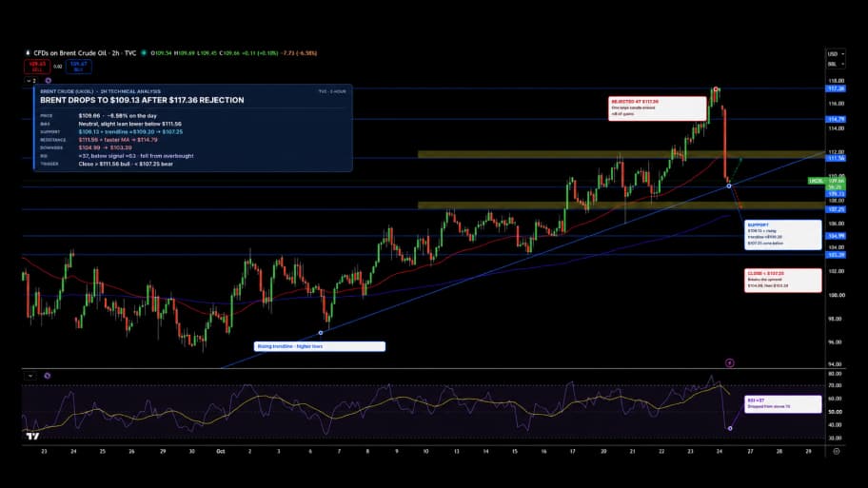This screenshot has height=488, width=868.
Task: Click the Oct date label on time axis
Action: click(220, 452)
